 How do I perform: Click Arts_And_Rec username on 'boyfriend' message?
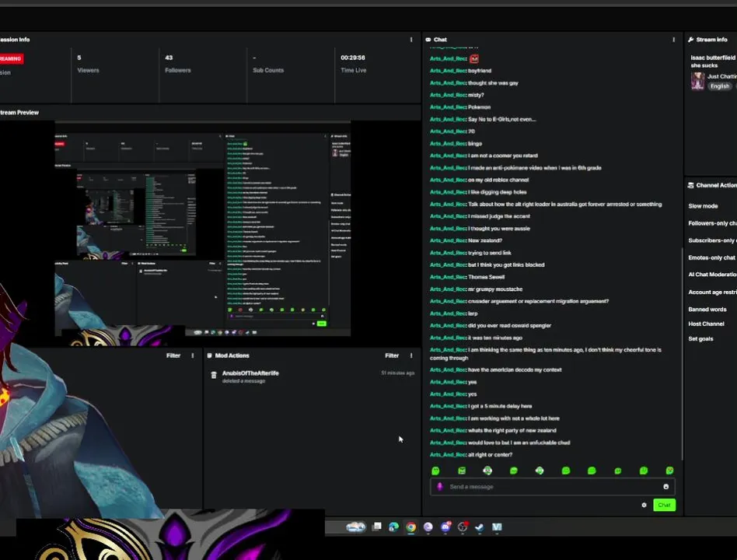(x=448, y=71)
